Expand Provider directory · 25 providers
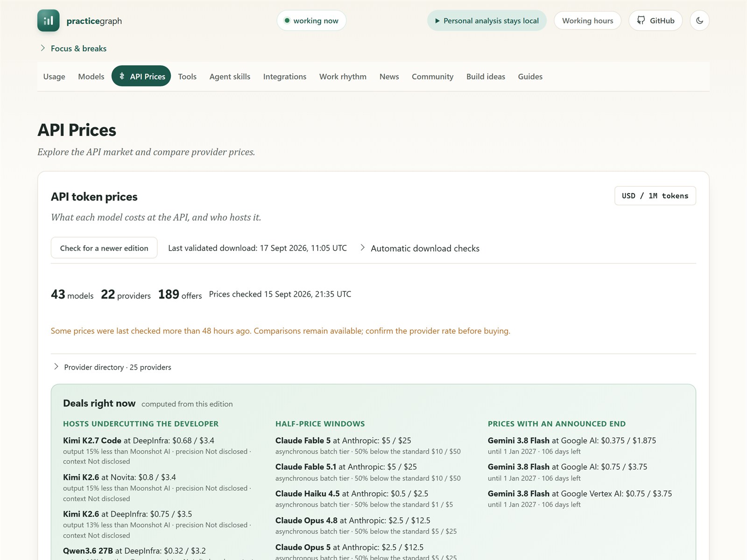This screenshot has height=560, width=747. pos(113,367)
